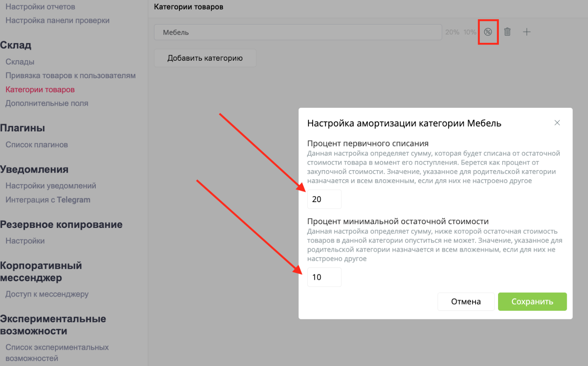The height and width of the screenshot is (366, 588).
Task: Select the первичного списания value field showing 20
Action: (x=324, y=199)
